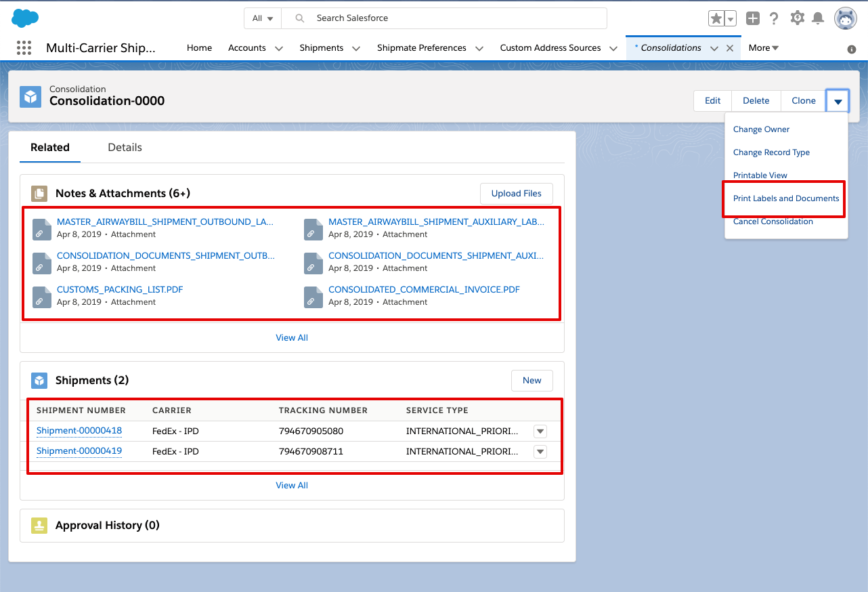The image size is (868, 592).
Task: Open Global Actions plus icon
Action: pos(753,18)
